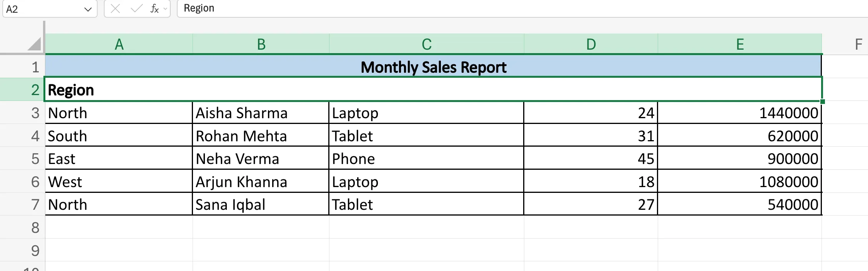Select column A header

click(x=119, y=44)
